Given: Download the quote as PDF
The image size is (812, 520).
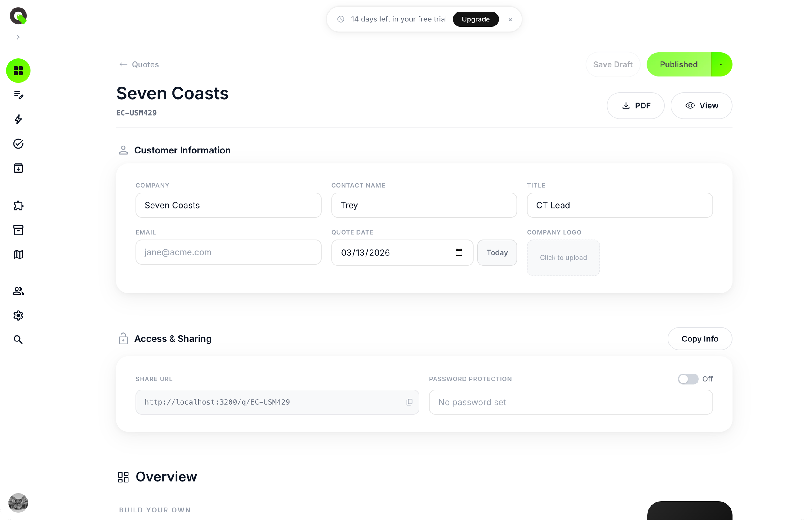Looking at the screenshot, I should pyautogui.click(x=635, y=106).
